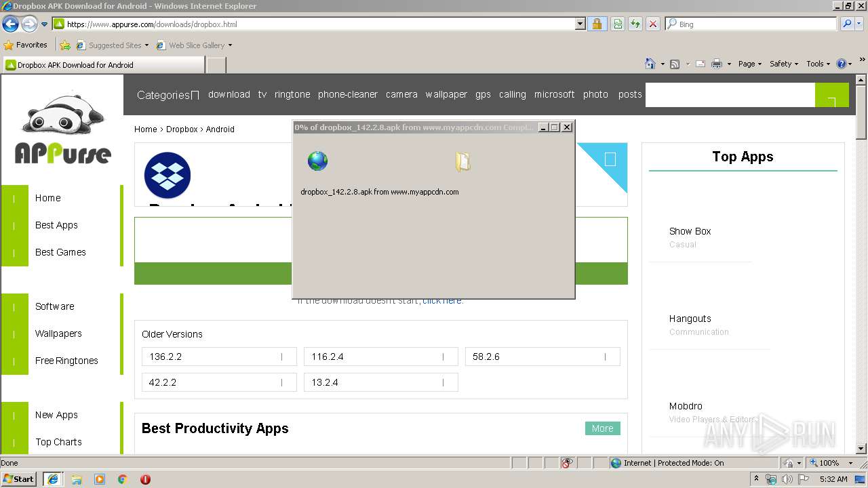Viewport: 868px width, 488px height.
Task: Click the Read Mail envelope icon
Action: [x=701, y=64]
